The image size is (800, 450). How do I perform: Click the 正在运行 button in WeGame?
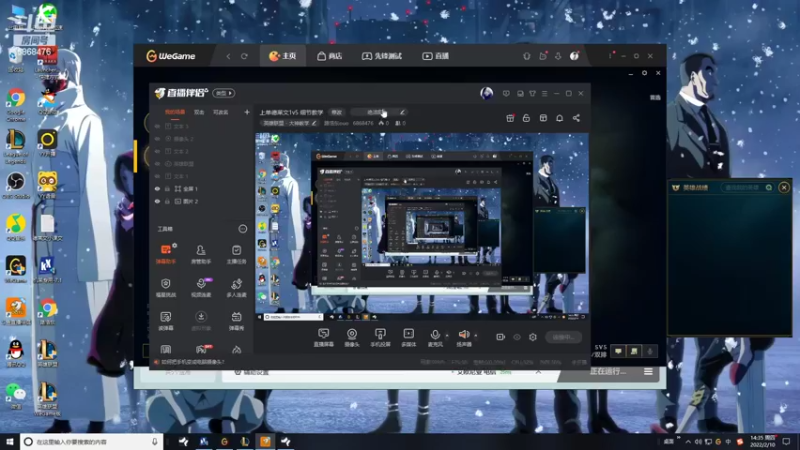[607, 371]
